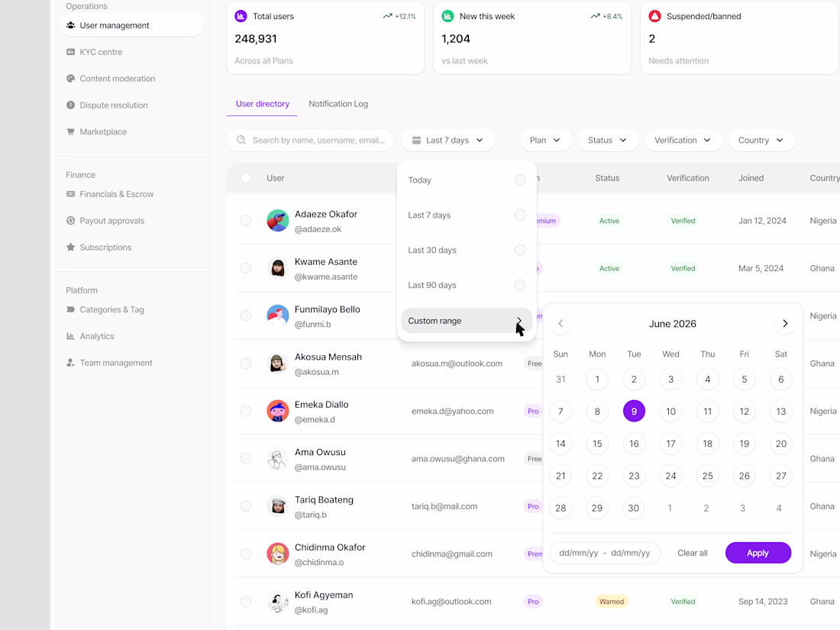This screenshot has height=630, width=840.
Task: Click Kwame Asante's avatar
Action: point(277,268)
